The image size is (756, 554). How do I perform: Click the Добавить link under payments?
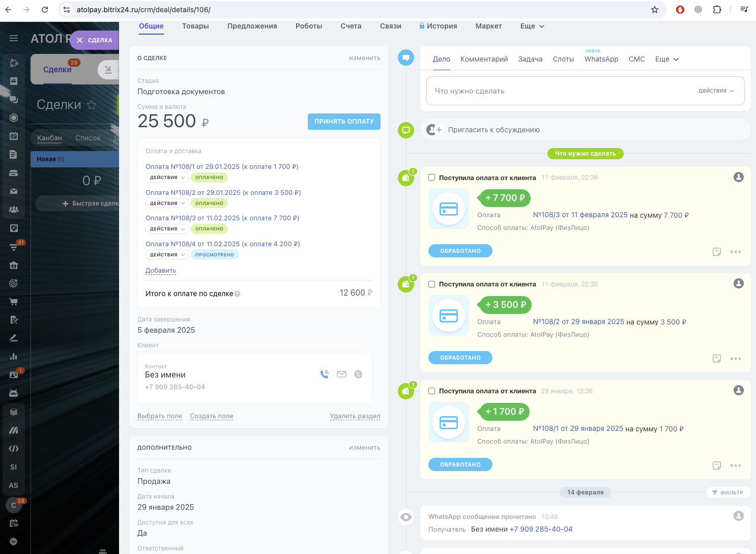161,271
